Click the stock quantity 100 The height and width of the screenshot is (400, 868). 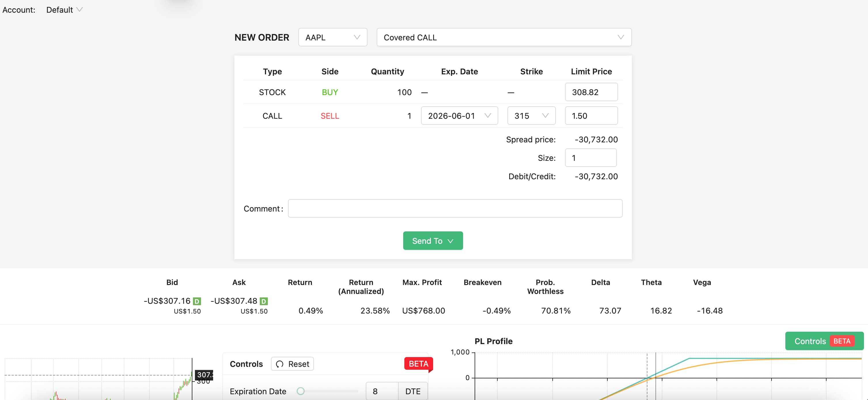[x=404, y=92]
